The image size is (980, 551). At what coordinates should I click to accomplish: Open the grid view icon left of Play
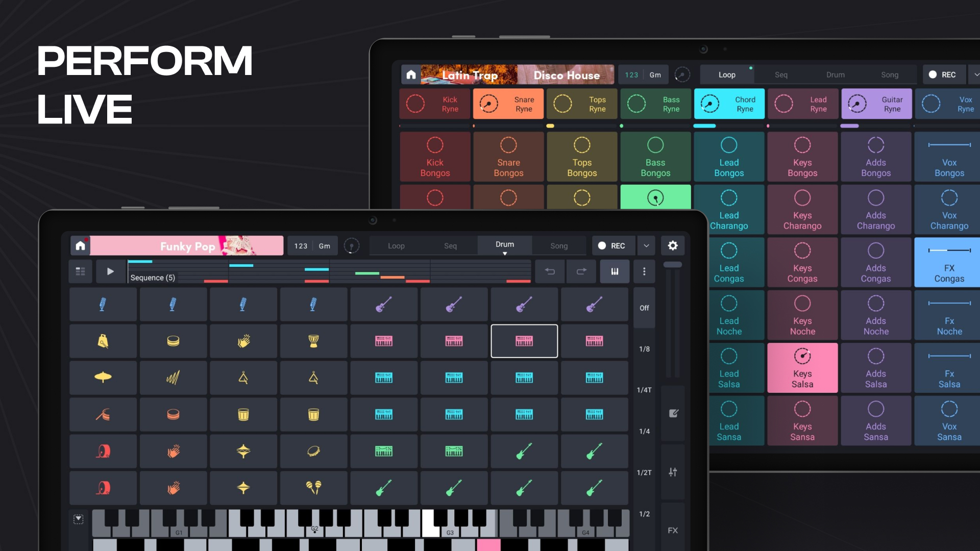pos(80,271)
